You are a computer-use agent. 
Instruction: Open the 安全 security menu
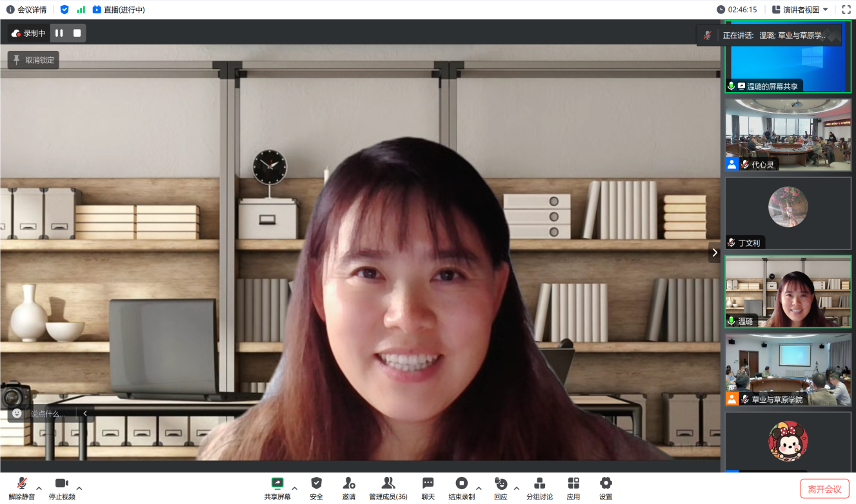[316, 489]
